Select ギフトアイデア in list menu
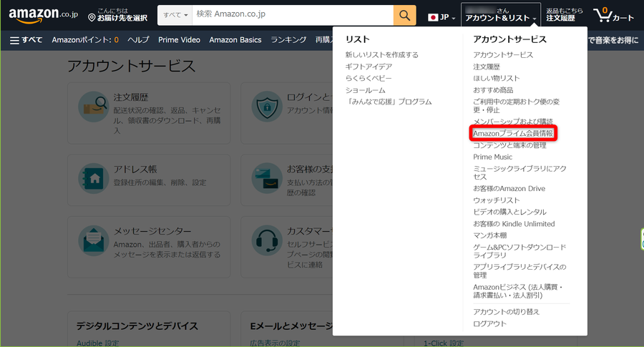Screen dimensions: 644x347 pos(369,67)
